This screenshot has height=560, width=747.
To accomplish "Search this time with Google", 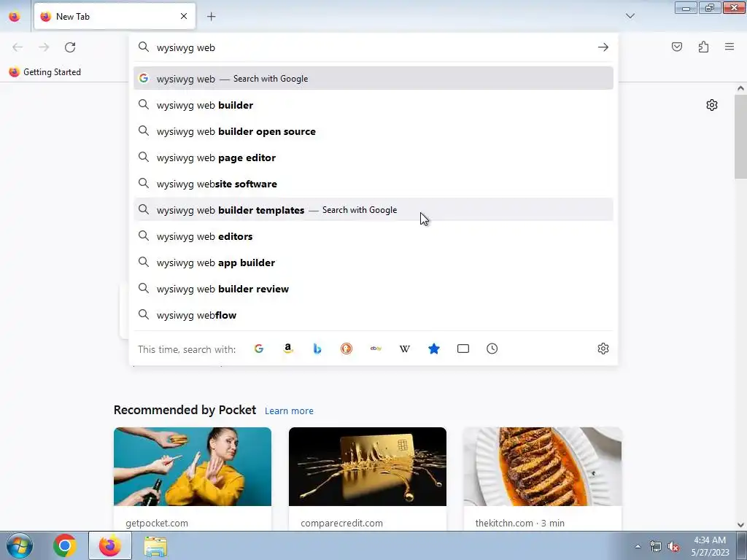I will [259, 349].
